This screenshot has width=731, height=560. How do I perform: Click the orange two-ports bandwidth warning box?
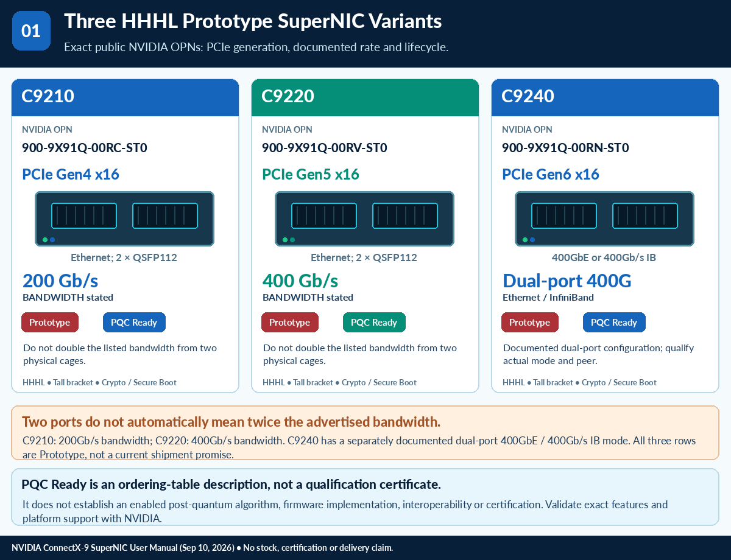pos(365,433)
